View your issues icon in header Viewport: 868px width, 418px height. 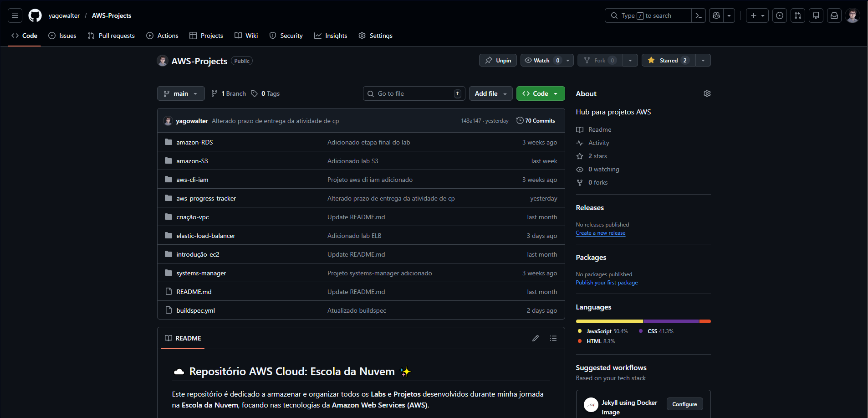[780, 15]
